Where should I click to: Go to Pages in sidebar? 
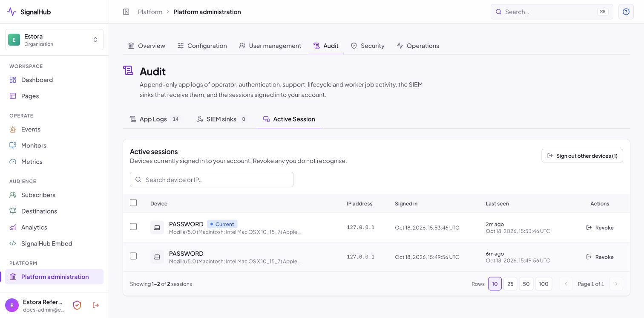(x=54, y=96)
